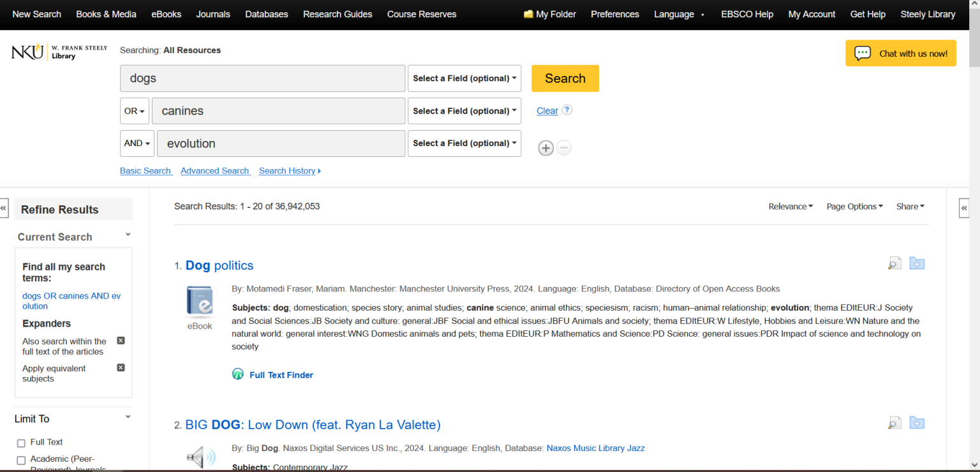Click the add search row plus icon
The height and width of the screenshot is (472, 980).
546,148
